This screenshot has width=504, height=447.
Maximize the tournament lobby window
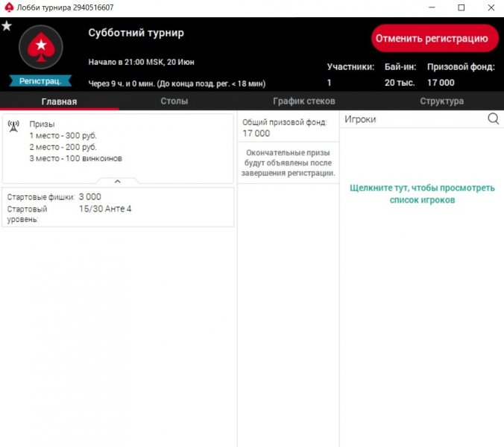[x=461, y=7]
